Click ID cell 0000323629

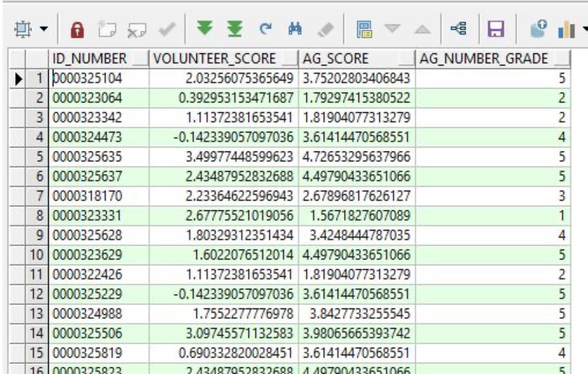tap(99, 255)
